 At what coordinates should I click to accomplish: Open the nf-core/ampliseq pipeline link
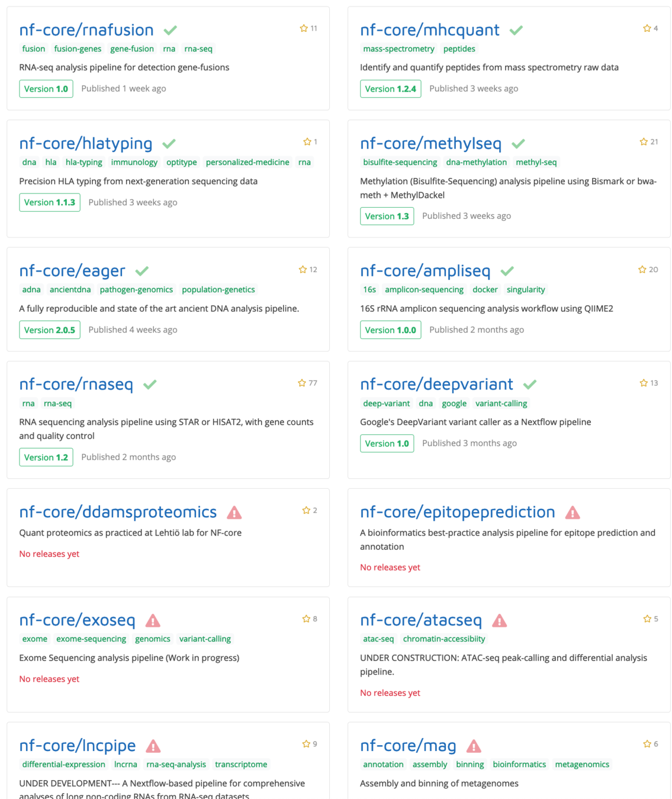[425, 272]
